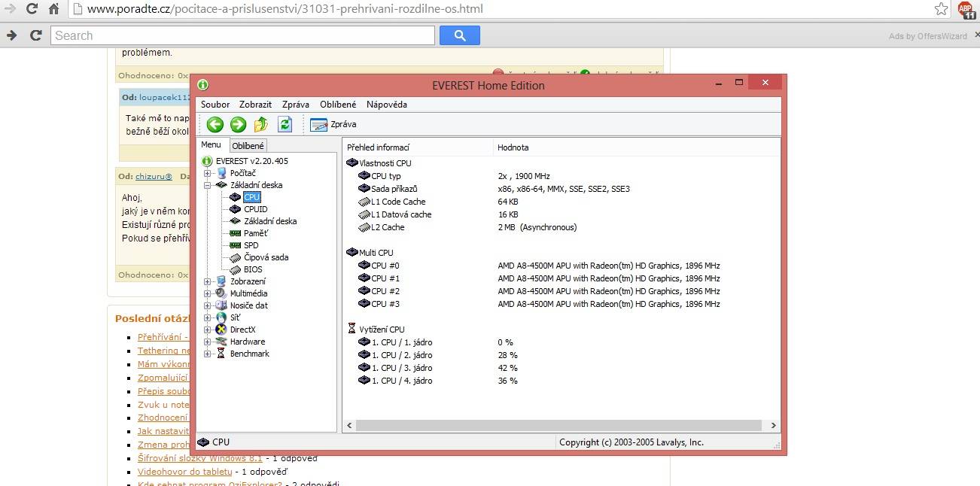Screen dimensions: 980x486
Task: Select the CPU typ row
Action: pyautogui.click(x=562, y=176)
